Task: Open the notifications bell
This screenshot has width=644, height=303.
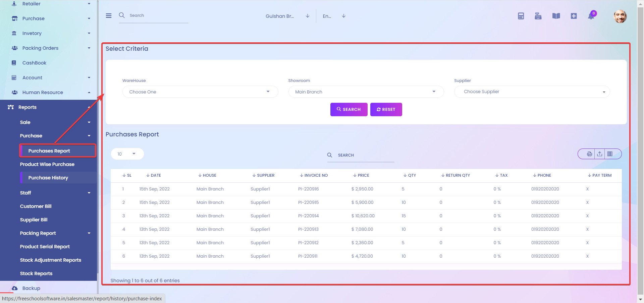Action: 591,16
